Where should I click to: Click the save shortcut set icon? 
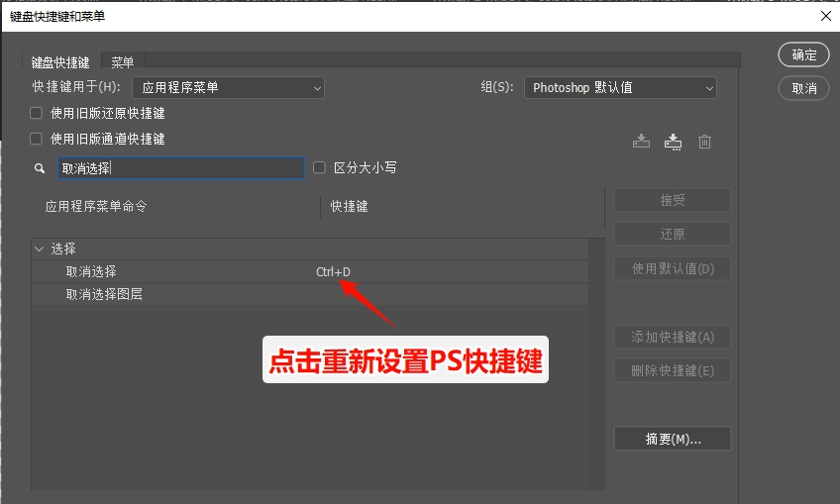[641, 142]
